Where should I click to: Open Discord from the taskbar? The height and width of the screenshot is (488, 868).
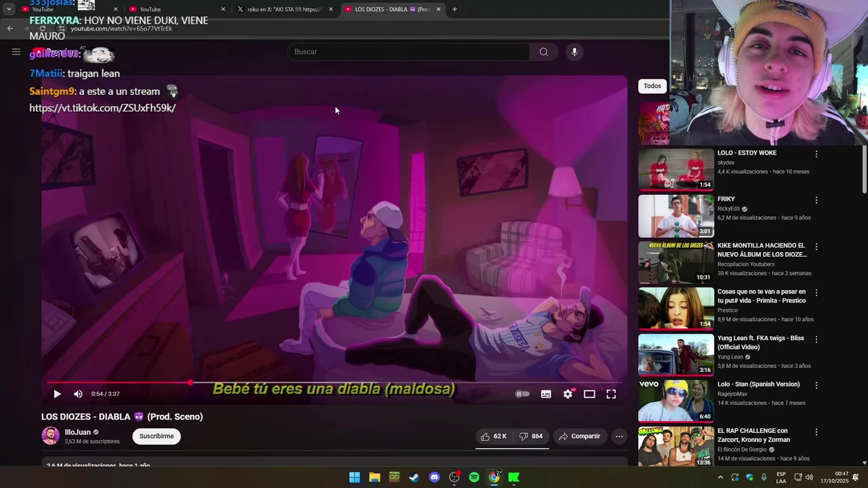pyautogui.click(x=435, y=477)
